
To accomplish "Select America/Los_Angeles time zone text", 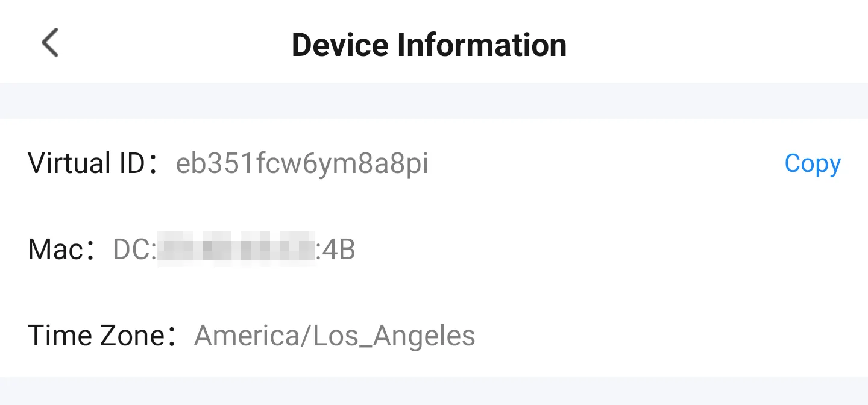I will coord(333,335).
